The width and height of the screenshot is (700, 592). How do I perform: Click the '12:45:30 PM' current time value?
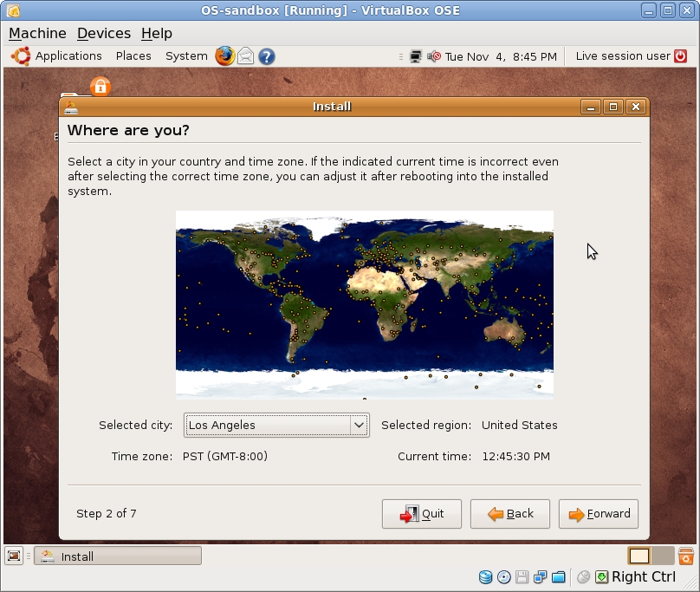click(516, 456)
